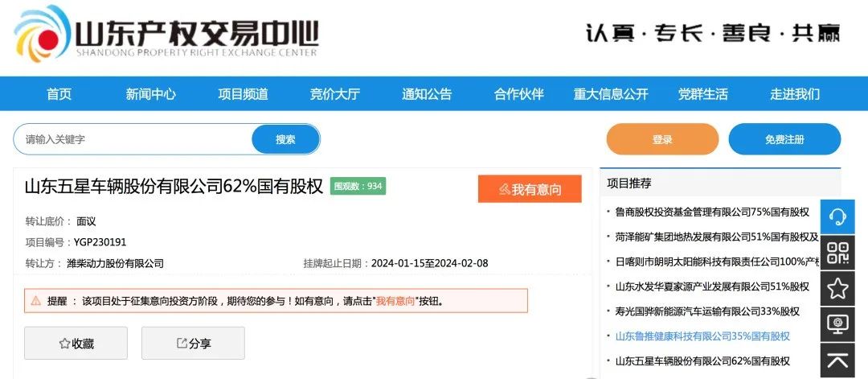This screenshot has width=868, height=379.
Task: Click the Shandong Property Exchange Center logo
Action: [x=166, y=33]
